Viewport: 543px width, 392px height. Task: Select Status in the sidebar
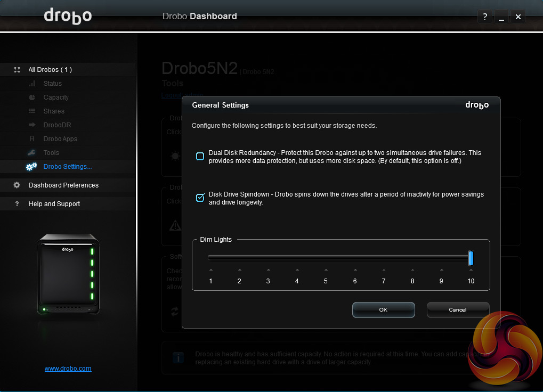[53, 84]
